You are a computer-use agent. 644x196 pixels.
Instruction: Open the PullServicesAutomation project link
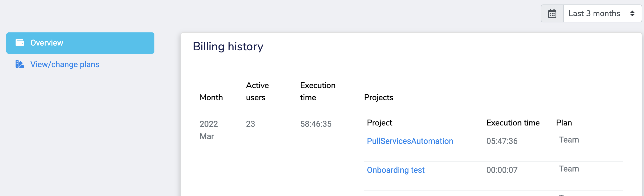pyautogui.click(x=410, y=141)
